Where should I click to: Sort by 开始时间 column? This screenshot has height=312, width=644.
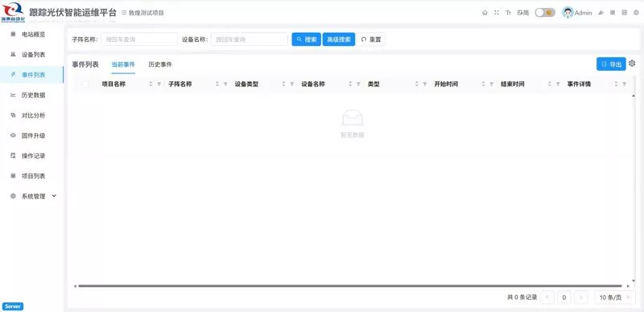pos(484,85)
